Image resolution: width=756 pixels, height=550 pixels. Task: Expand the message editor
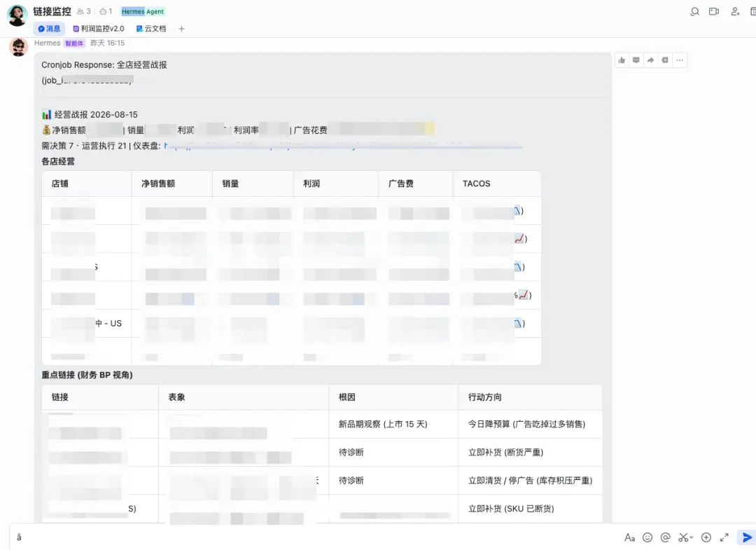[724, 537]
